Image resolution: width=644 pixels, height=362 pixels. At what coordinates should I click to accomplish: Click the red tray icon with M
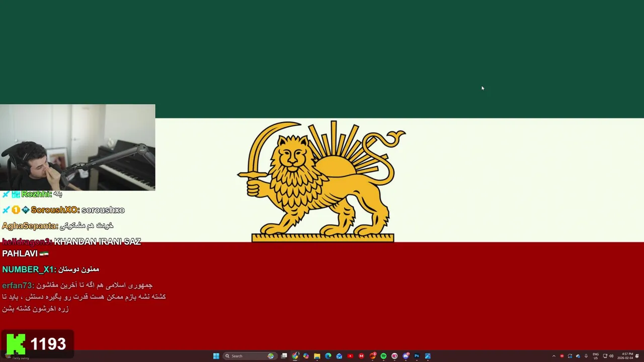point(562,356)
